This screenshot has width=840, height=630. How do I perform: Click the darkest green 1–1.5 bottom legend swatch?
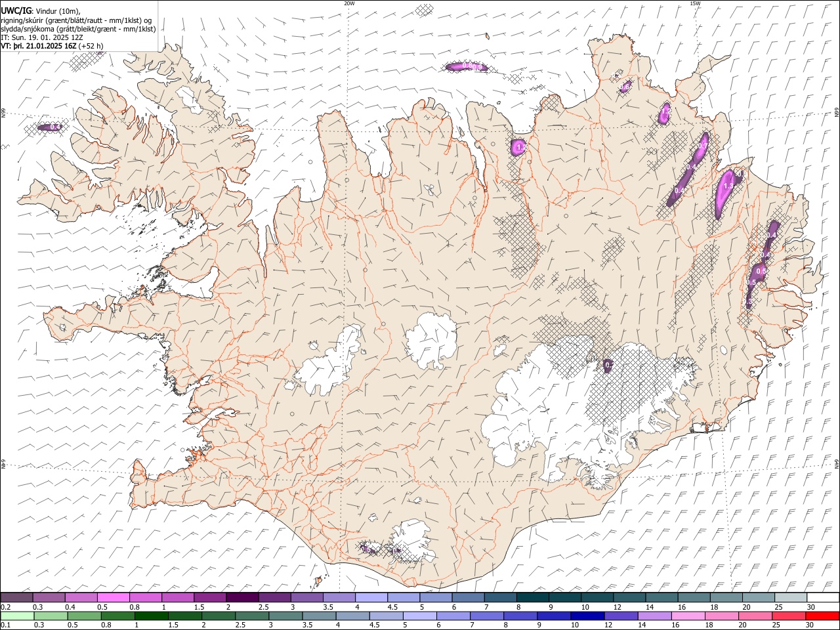[151, 616]
